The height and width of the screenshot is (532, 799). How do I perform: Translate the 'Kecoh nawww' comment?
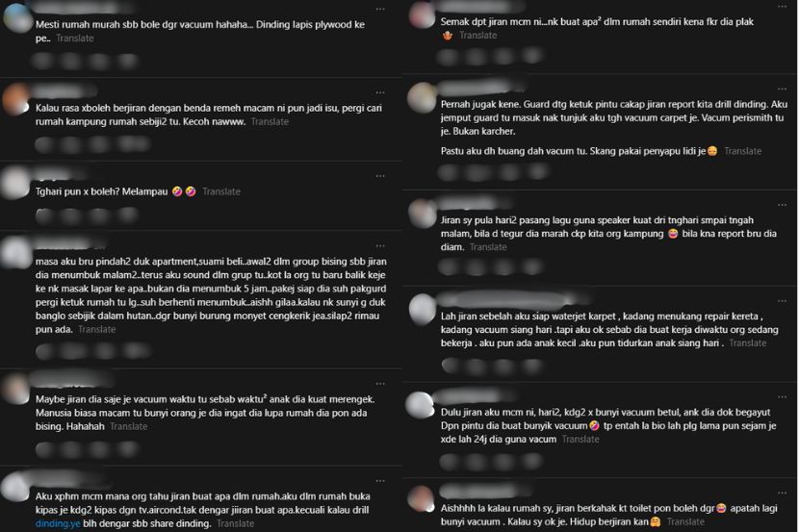(x=270, y=122)
